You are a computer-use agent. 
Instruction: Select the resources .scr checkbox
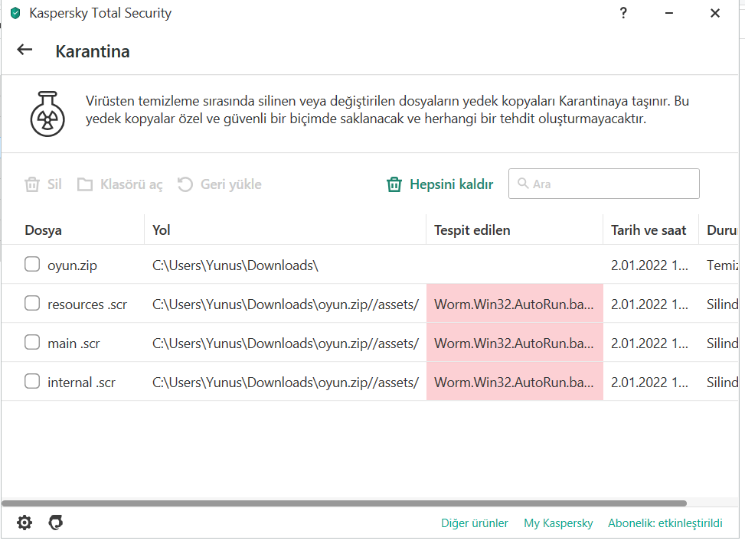click(32, 303)
